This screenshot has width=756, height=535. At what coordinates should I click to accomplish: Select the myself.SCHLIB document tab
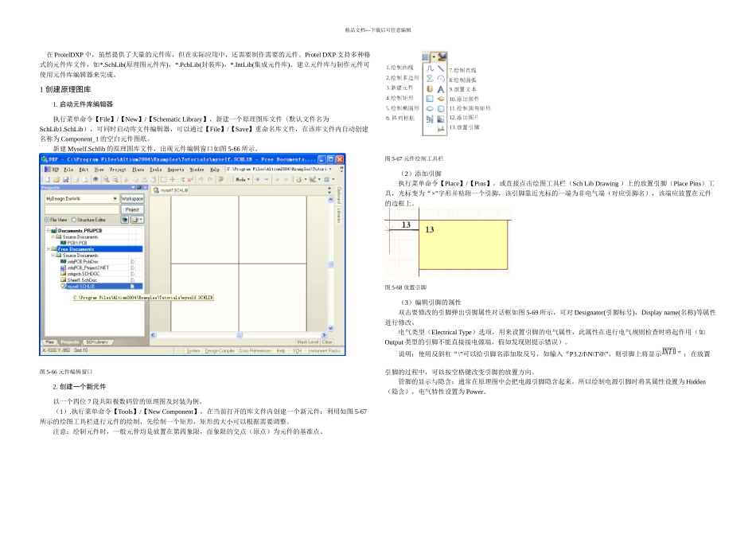coord(170,190)
